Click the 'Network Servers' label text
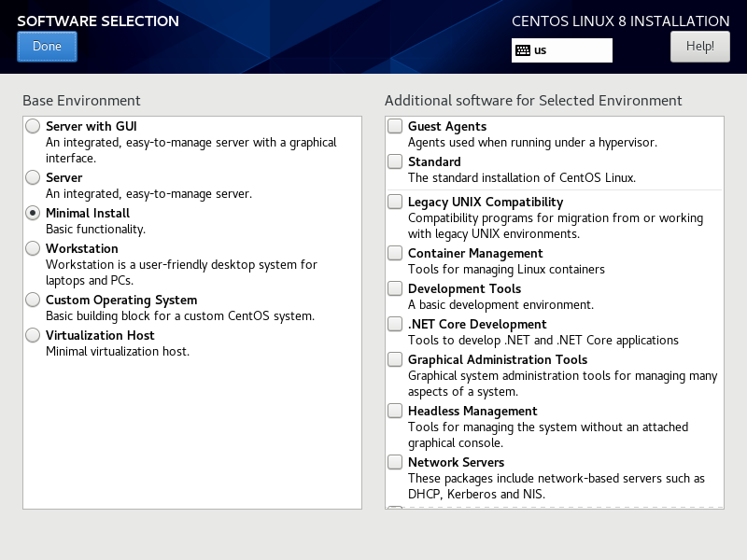The width and height of the screenshot is (747, 560). tap(456, 462)
